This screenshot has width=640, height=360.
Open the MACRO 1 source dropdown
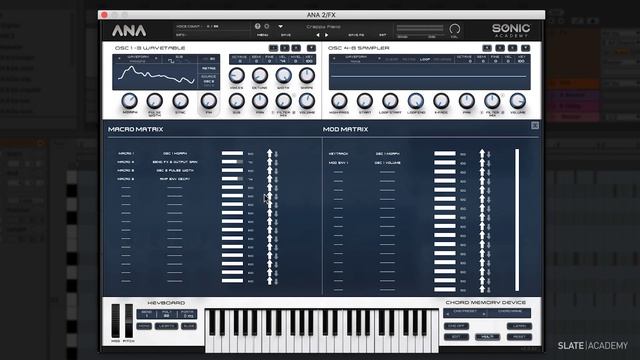[126, 153]
